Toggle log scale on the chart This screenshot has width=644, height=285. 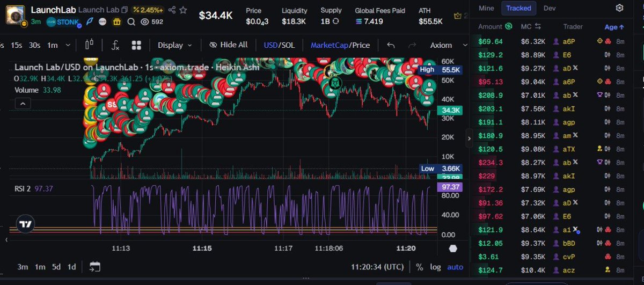point(435,267)
